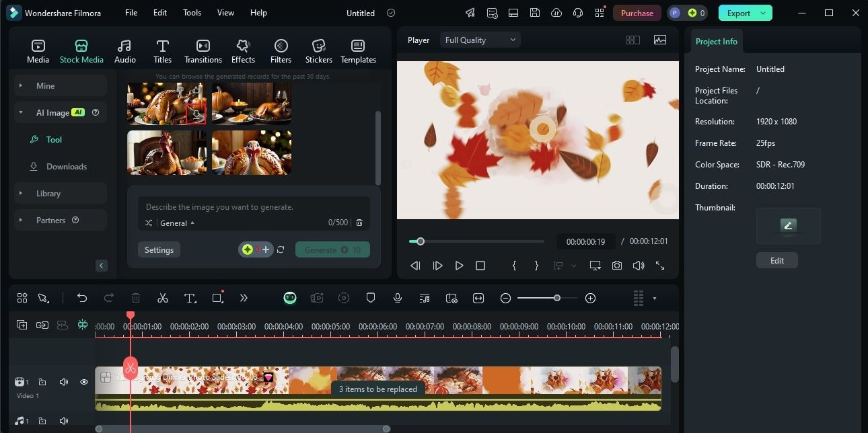Enter fullscreen preview
The height and width of the screenshot is (433, 868).
coord(660,266)
